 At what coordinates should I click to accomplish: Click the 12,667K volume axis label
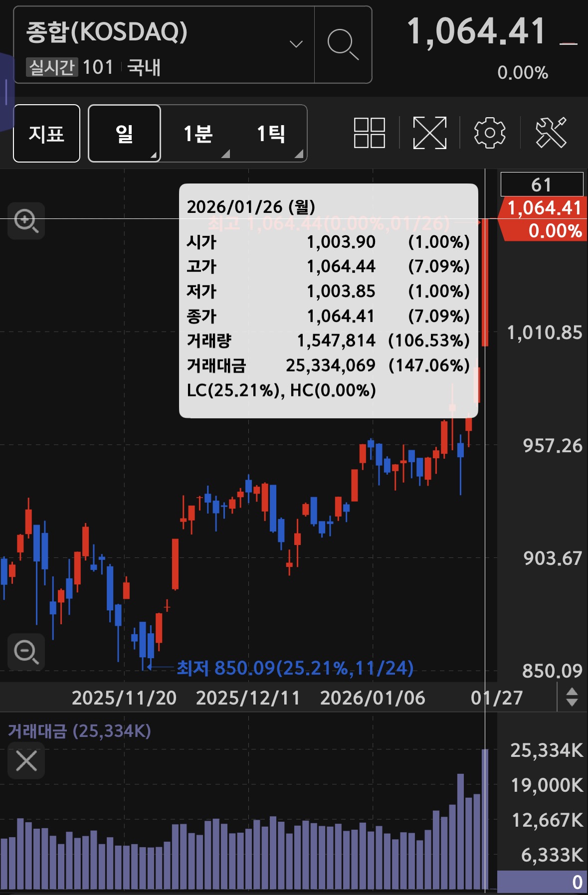coord(547,820)
